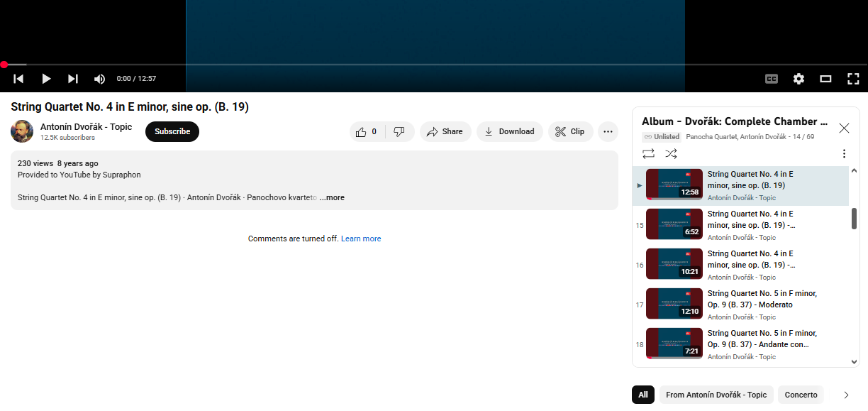Expand description with ...more

[332, 197]
